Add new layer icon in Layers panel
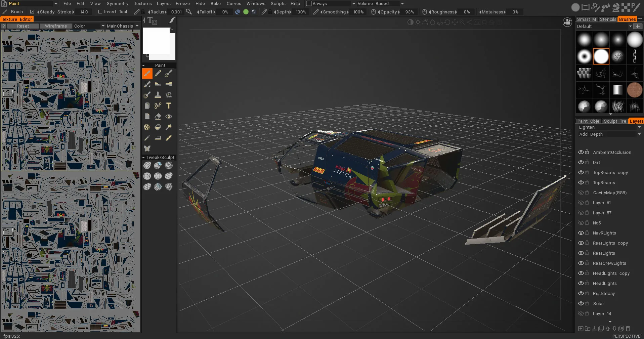 coord(581,329)
